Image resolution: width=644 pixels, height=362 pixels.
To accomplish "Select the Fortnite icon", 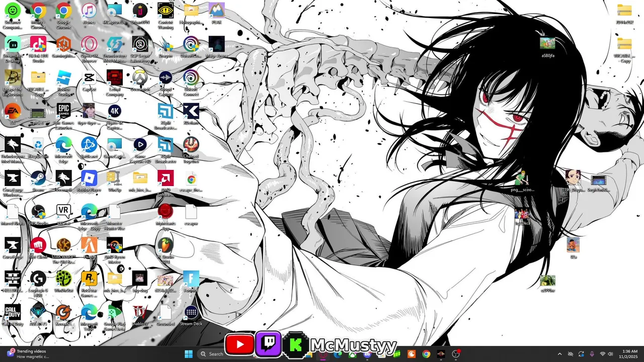I will 191,282.
